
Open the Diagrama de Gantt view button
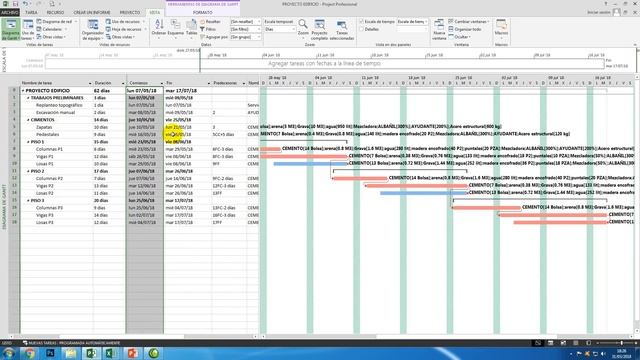pyautogui.click(x=11, y=29)
